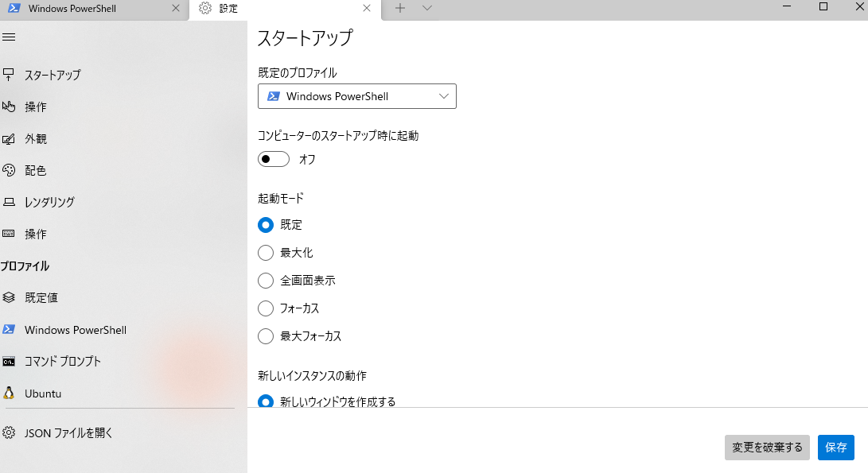The image size is (868, 473).
Task: Click the プロファイル sidebar header
Action: pos(25,266)
